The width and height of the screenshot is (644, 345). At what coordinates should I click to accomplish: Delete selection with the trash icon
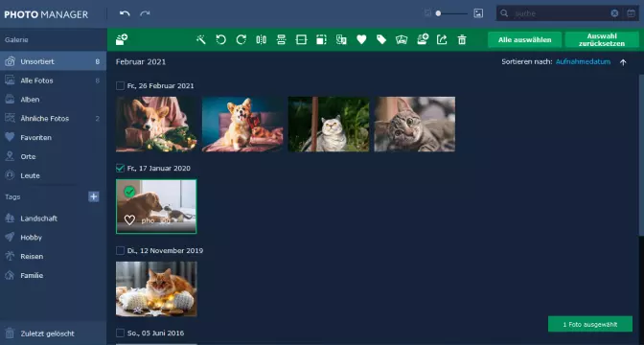(x=462, y=39)
